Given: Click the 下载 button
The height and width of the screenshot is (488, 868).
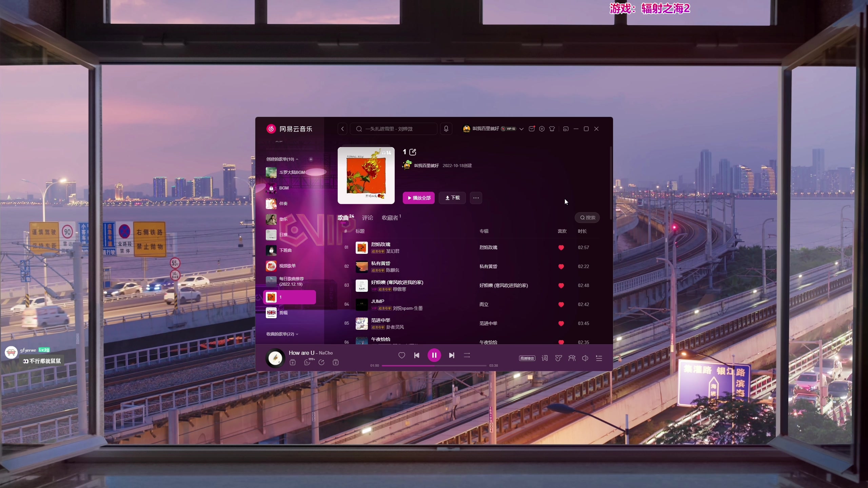Looking at the screenshot, I should (452, 198).
